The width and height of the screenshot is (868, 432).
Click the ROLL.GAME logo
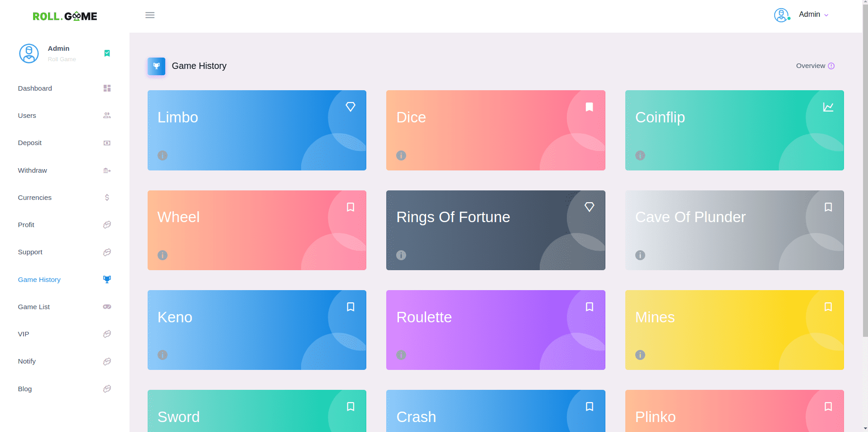point(65,16)
